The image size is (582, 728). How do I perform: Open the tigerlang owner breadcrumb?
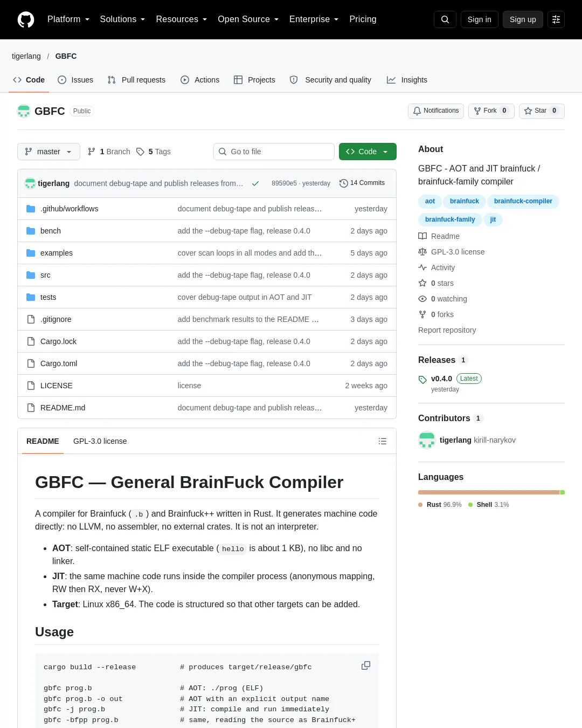26,56
